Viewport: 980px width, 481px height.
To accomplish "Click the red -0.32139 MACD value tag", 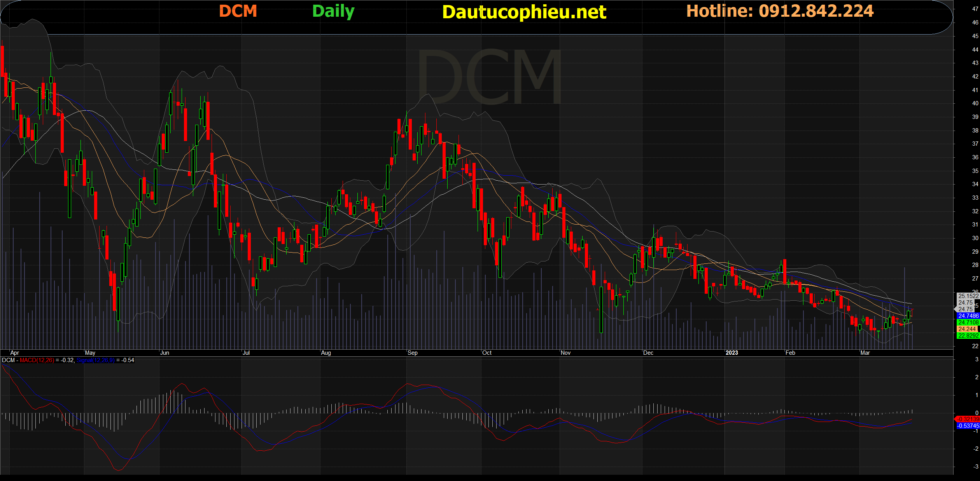I will click(968, 419).
